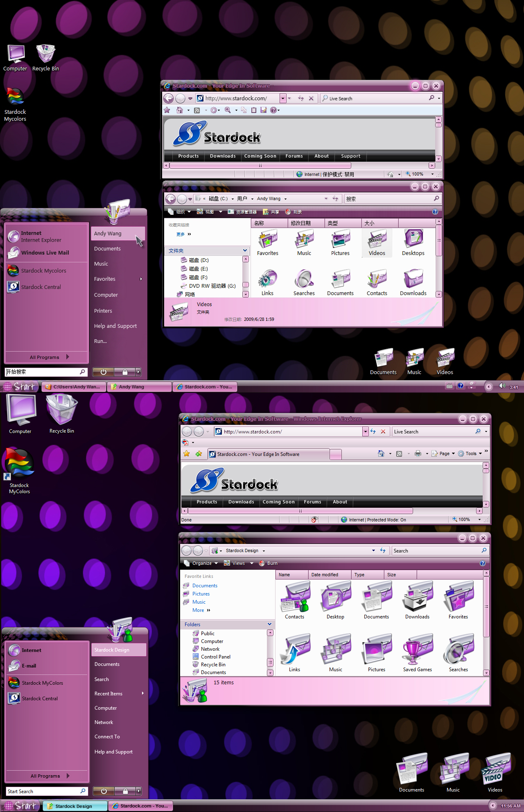Click help icon in Stardock Design explorer toolbar

(483, 563)
